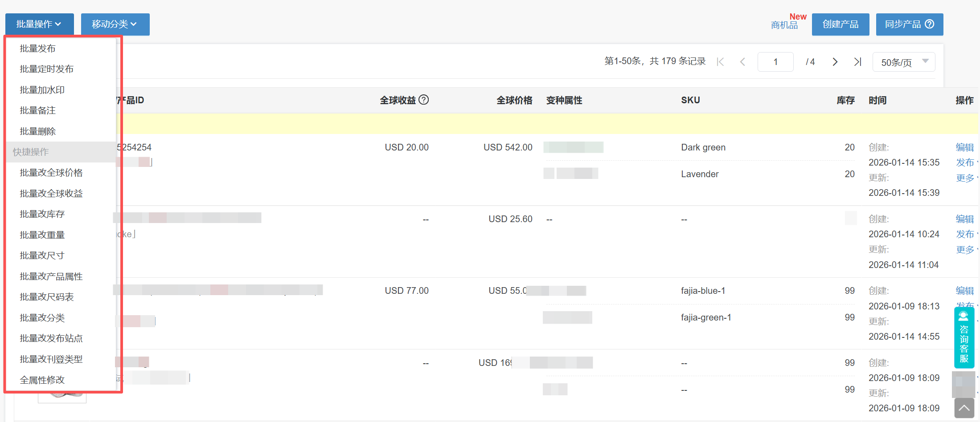Screen dimensions: 980x422
Task: Go to the previous page arrow
Action: point(742,62)
